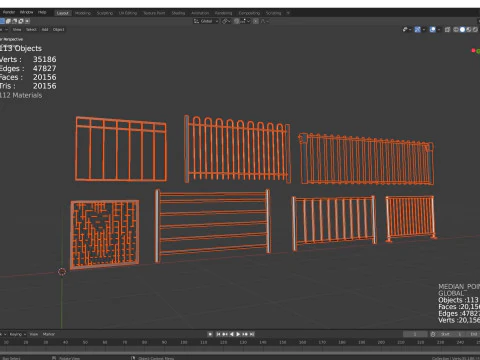
Task: Click frame 100 on timeline ruler
Action: coord(184,342)
